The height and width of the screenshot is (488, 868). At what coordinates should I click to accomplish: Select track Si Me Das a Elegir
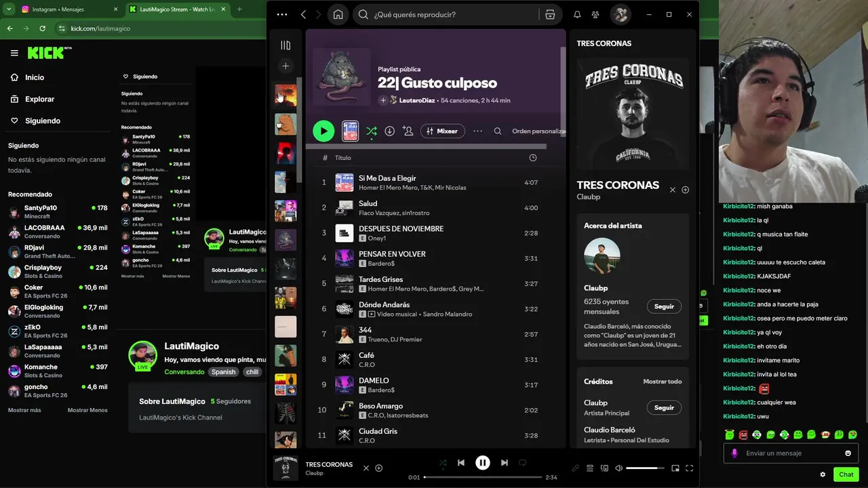(x=387, y=178)
